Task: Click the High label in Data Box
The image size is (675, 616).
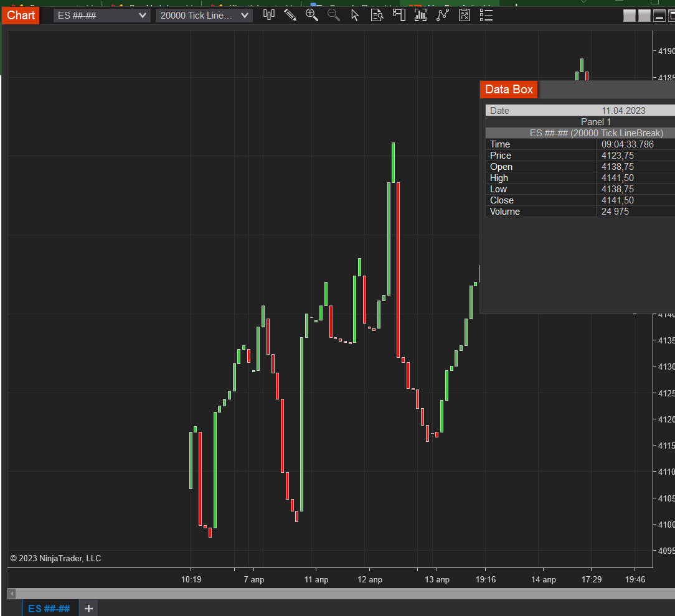Action: [x=499, y=178]
